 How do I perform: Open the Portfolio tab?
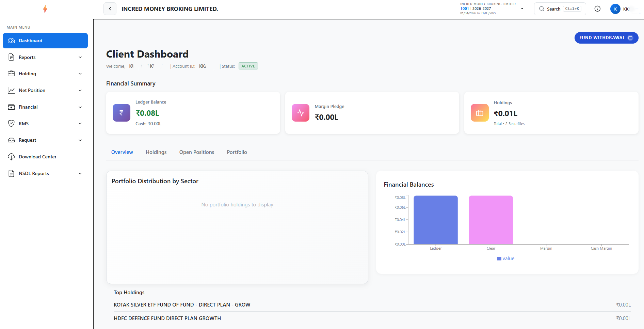click(x=237, y=152)
